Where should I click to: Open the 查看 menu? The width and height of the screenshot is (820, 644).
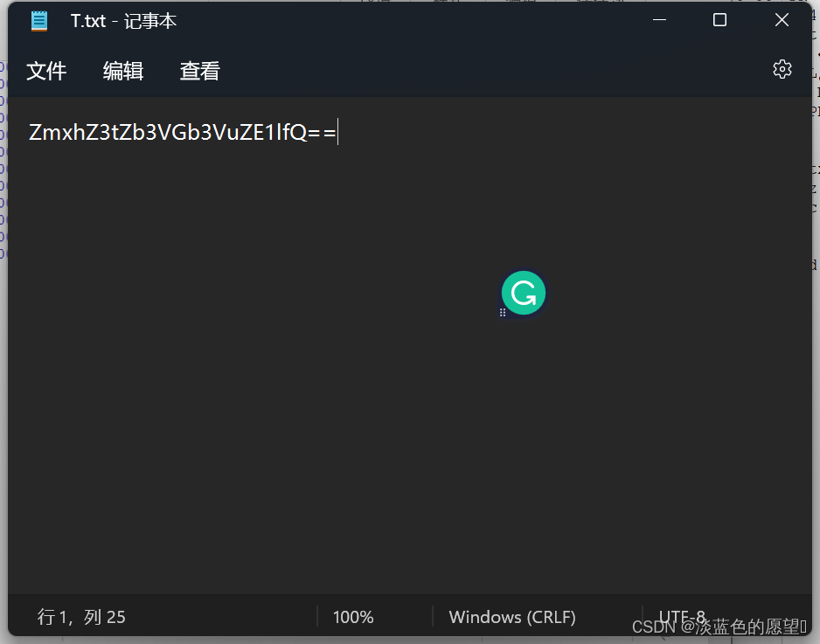(x=200, y=71)
